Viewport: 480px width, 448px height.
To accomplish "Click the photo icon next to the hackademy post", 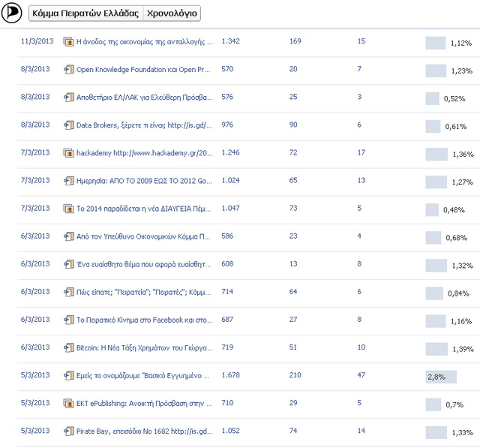I will point(69,153).
